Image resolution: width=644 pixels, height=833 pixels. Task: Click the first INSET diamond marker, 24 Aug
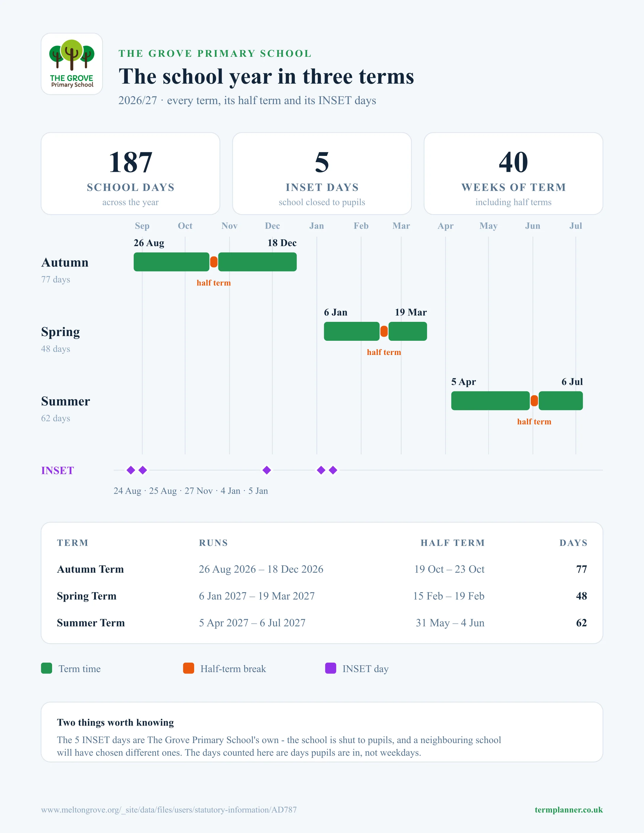coord(131,470)
